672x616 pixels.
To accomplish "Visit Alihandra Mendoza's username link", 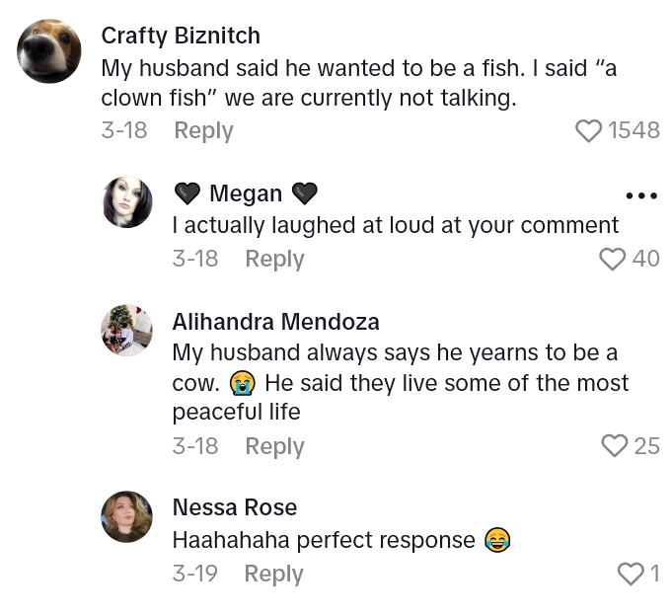I will tap(275, 322).
